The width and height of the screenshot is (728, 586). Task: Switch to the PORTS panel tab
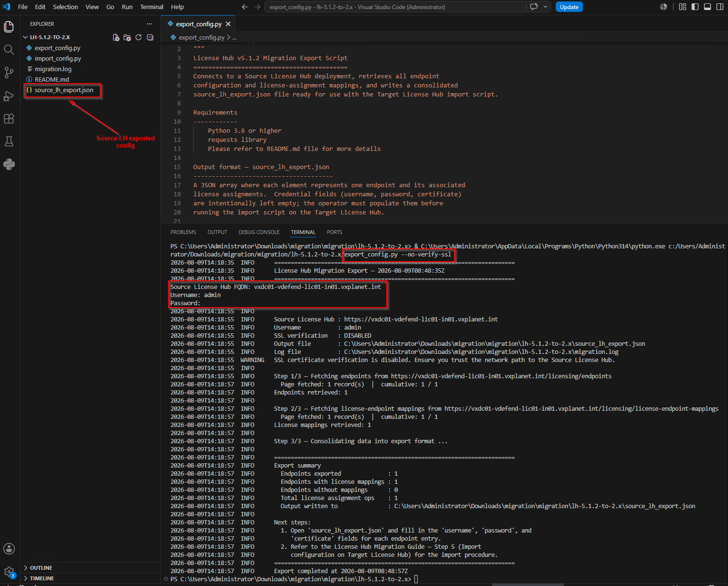334,232
